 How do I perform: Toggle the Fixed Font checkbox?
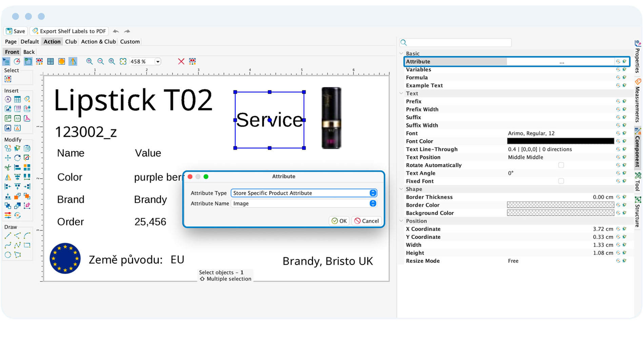coord(561,181)
